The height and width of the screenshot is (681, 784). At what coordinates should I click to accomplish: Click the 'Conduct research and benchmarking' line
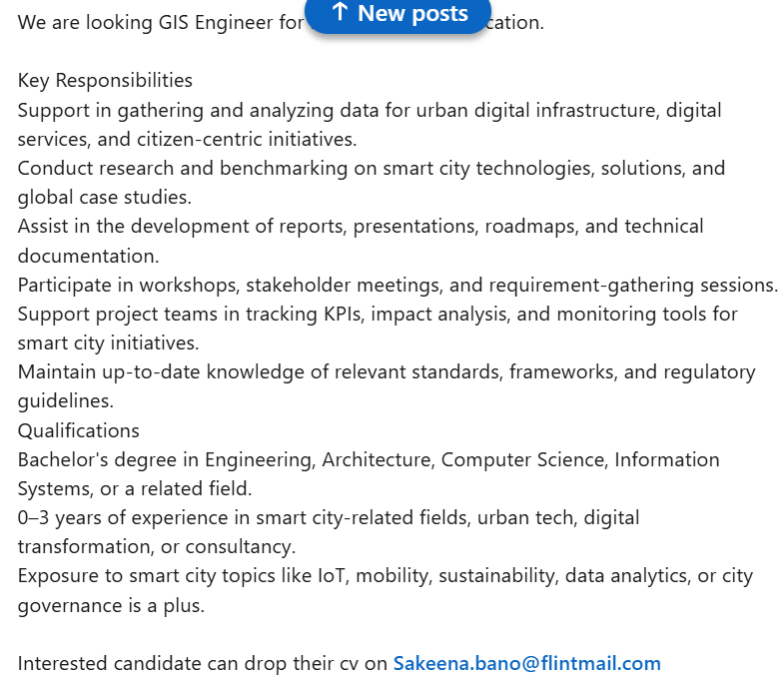point(372,169)
